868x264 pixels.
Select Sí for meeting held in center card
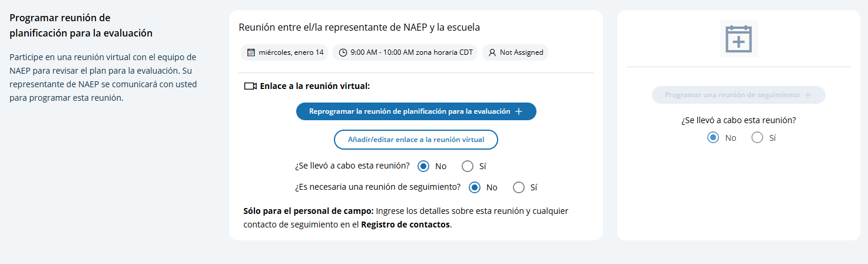click(x=468, y=166)
